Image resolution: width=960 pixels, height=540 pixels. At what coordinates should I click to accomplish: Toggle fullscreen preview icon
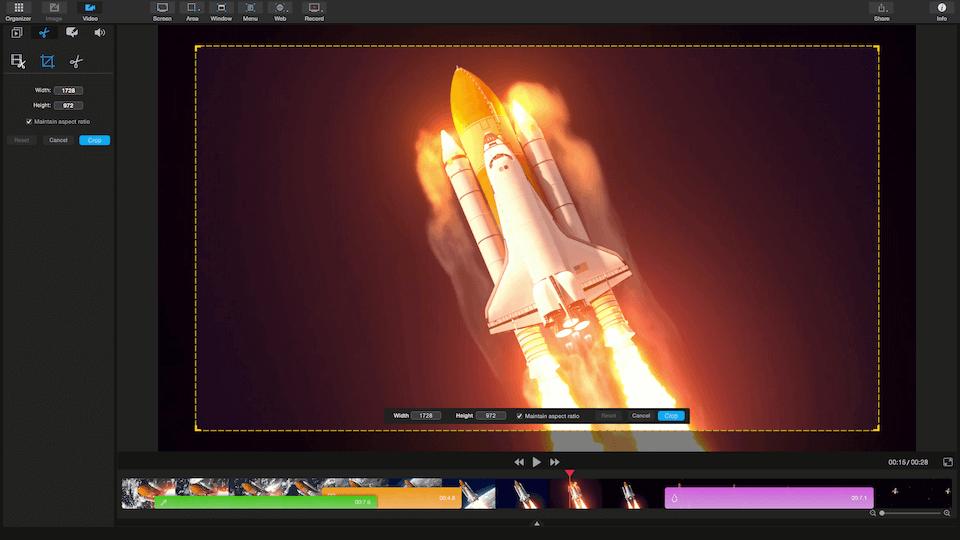click(948, 462)
